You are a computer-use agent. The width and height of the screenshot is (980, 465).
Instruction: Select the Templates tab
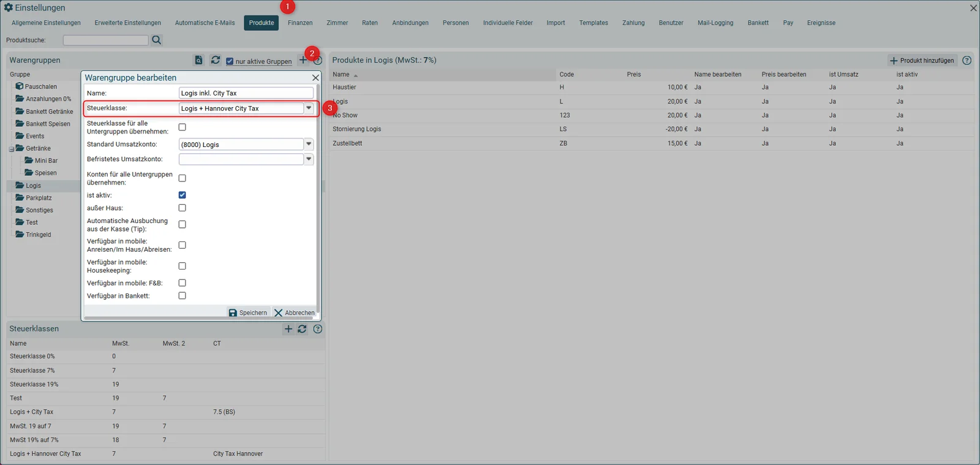pyautogui.click(x=594, y=23)
